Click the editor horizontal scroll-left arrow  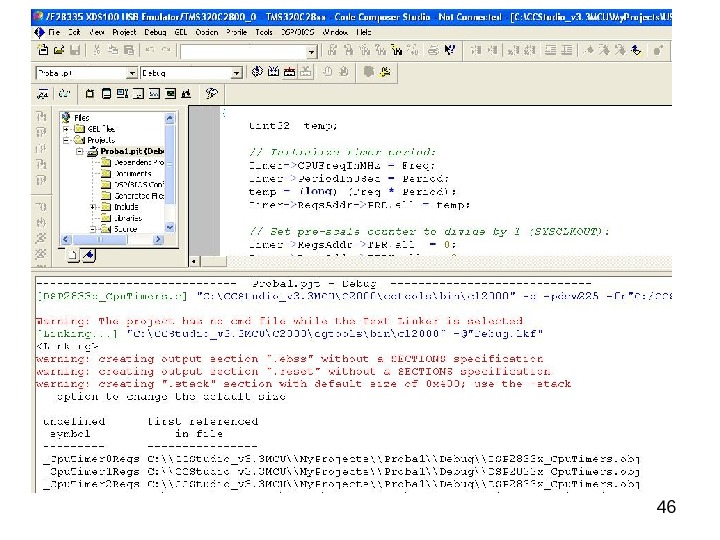194,262
